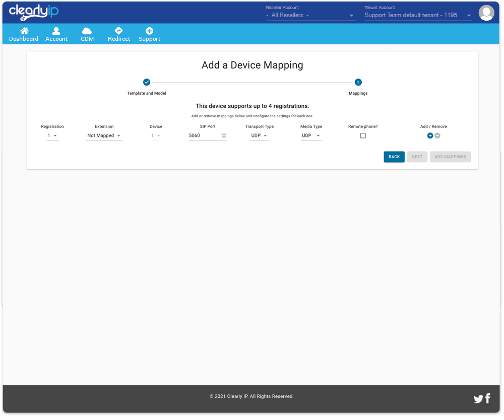Increment the SIP Port spinner arrows
This screenshot has height=420, width=504.
pyautogui.click(x=224, y=134)
